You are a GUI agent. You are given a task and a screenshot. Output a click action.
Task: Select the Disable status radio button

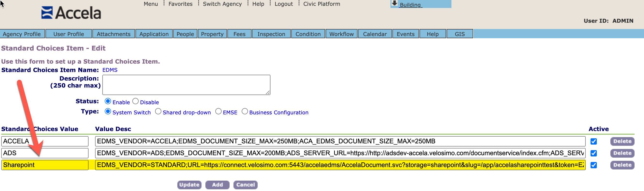[x=135, y=101]
